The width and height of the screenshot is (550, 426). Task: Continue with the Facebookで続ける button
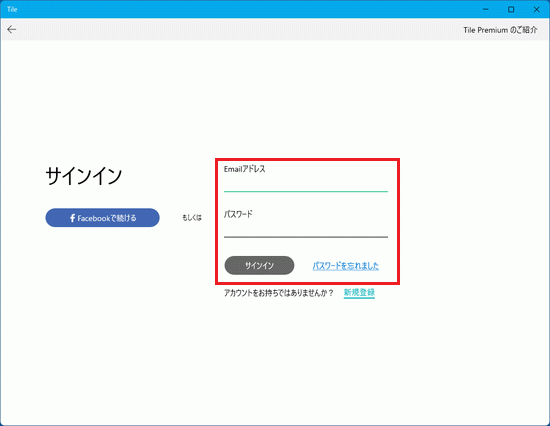pos(102,218)
